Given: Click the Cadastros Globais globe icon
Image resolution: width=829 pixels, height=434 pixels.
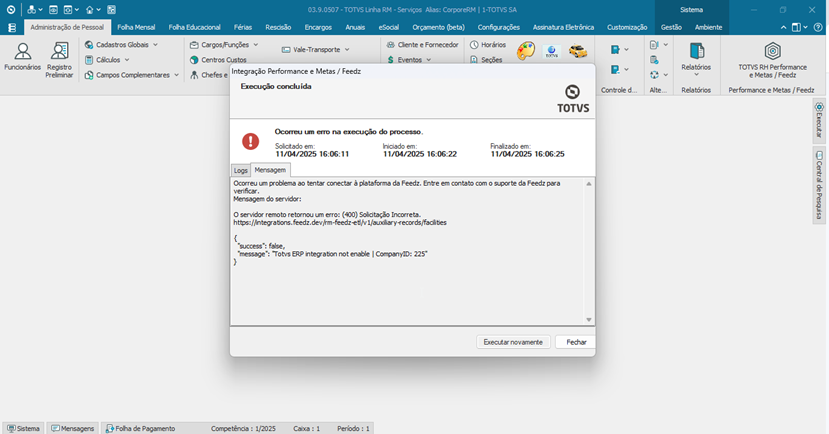Looking at the screenshot, I should point(89,45).
